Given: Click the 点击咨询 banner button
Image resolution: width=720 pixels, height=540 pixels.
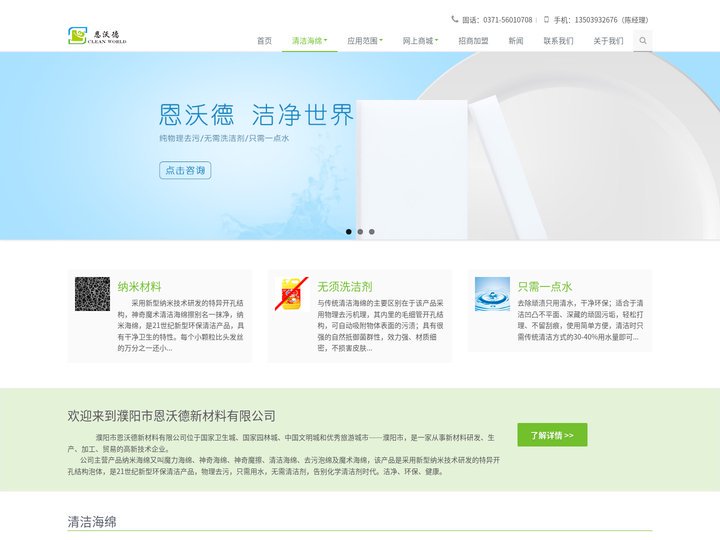Looking at the screenshot, I should [185, 170].
